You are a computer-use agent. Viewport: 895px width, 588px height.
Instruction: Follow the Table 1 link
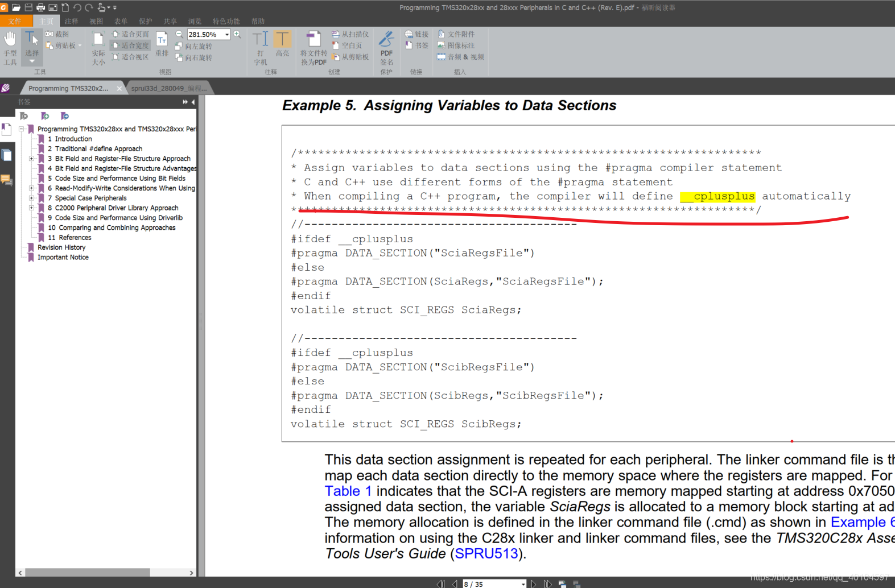(x=348, y=491)
